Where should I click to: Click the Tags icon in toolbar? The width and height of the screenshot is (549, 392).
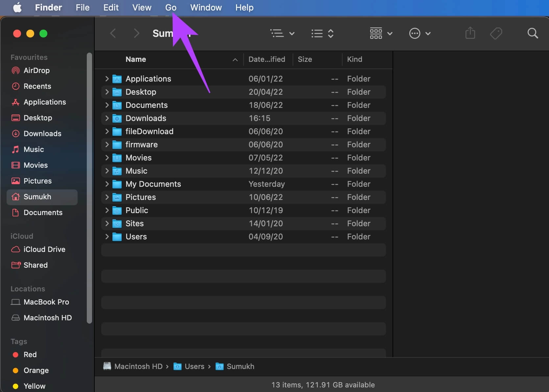pyautogui.click(x=496, y=33)
